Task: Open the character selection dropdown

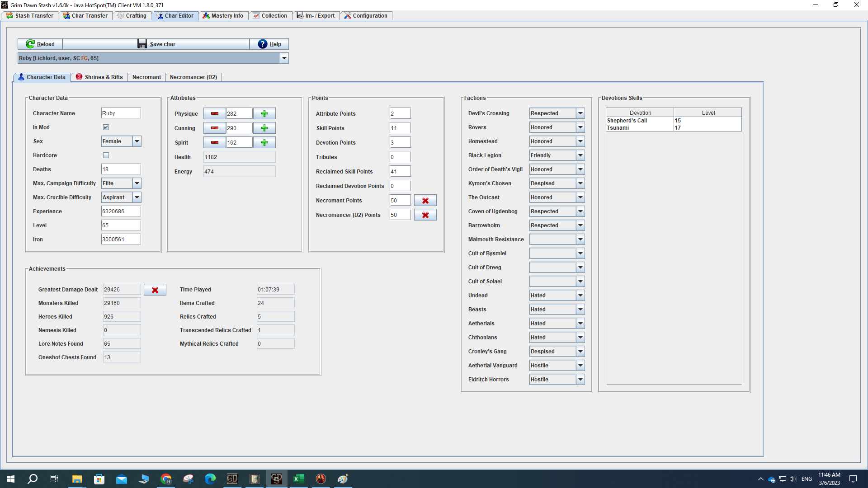Action: [284, 58]
